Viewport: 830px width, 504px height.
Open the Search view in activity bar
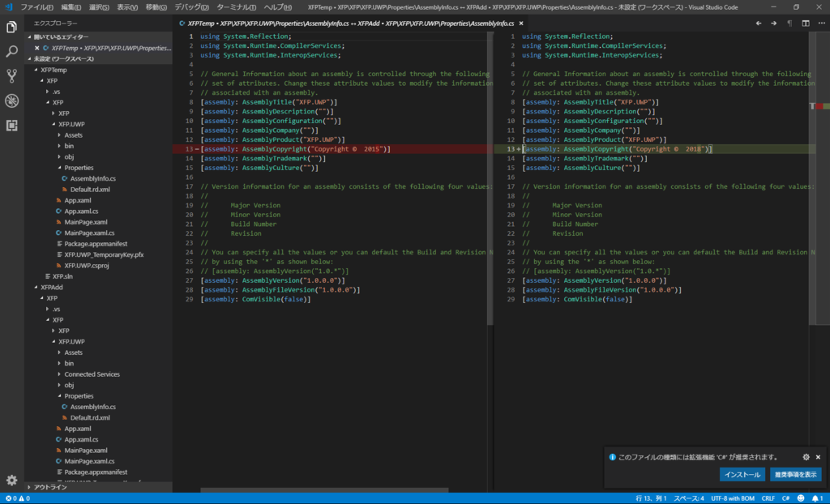coord(11,51)
